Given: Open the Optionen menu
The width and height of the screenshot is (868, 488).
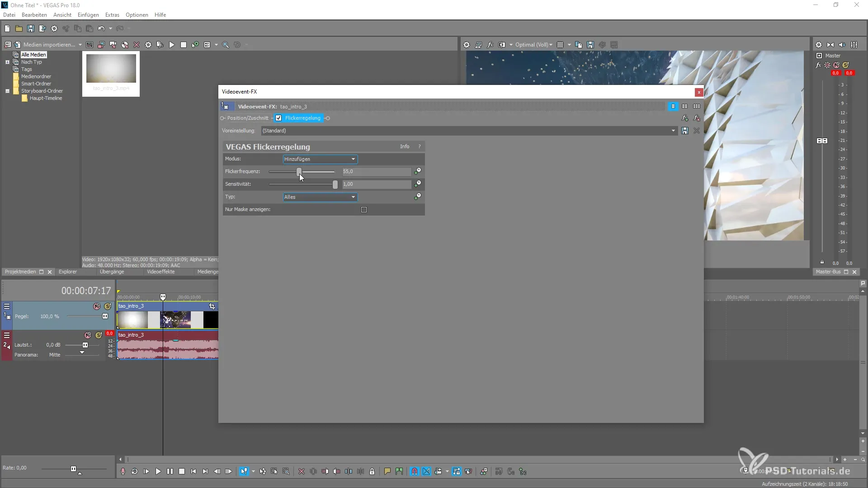Looking at the screenshot, I should point(137,15).
